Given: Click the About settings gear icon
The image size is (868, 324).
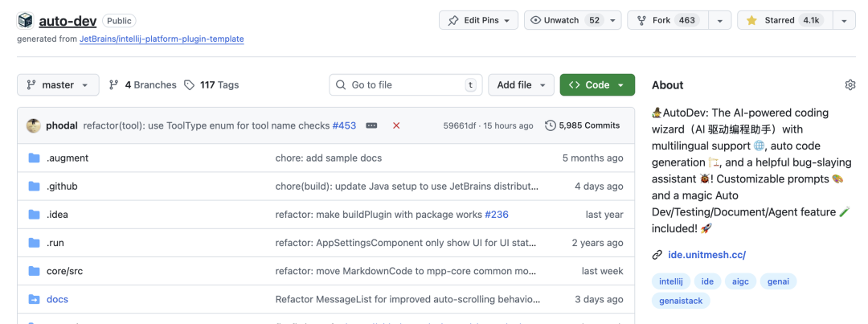Looking at the screenshot, I should [850, 85].
